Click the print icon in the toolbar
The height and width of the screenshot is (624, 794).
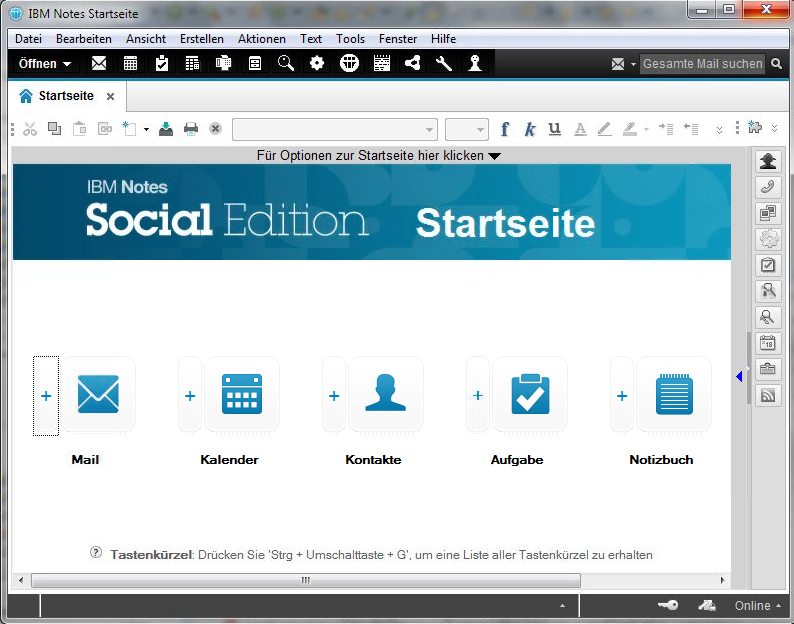[x=191, y=129]
